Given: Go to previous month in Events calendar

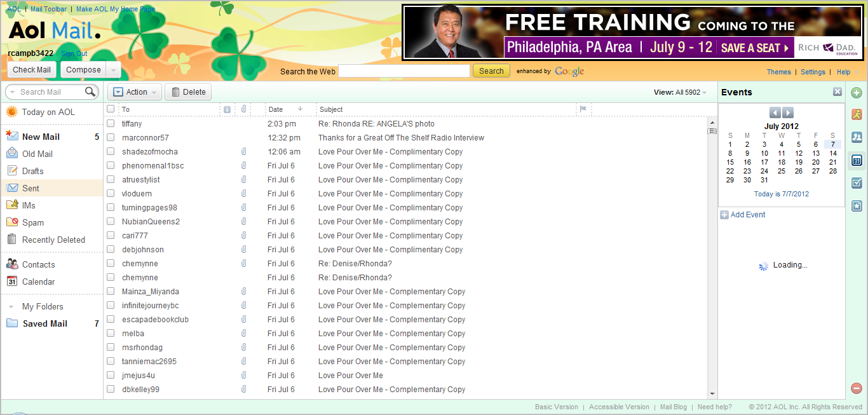Looking at the screenshot, I should pyautogui.click(x=775, y=112).
